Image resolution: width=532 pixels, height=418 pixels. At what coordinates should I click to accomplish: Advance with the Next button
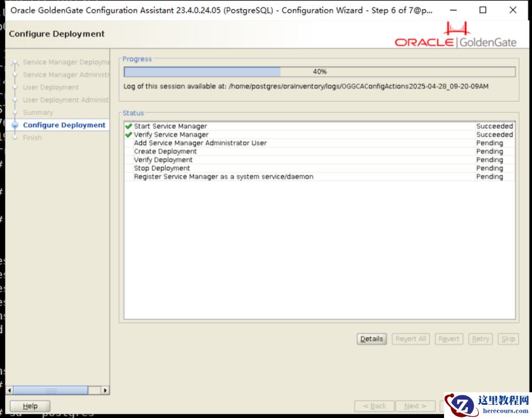[x=415, y=406]
